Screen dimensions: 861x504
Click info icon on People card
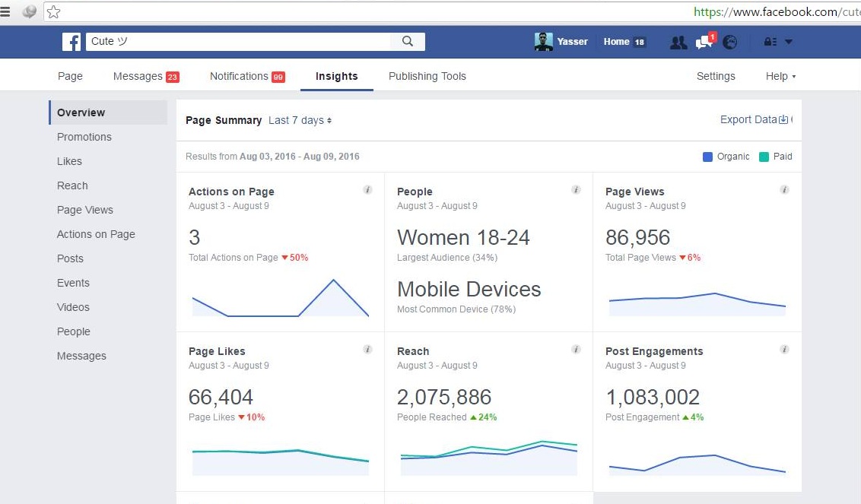[576, 190]
